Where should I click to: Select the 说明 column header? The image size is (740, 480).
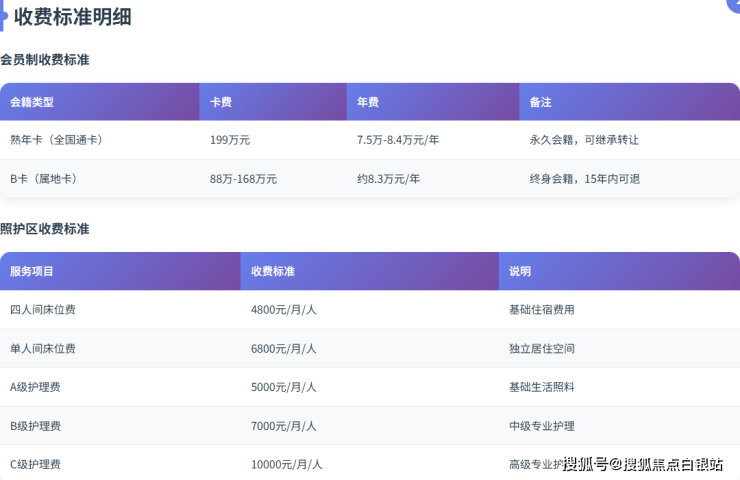click(x=520, y=271)
